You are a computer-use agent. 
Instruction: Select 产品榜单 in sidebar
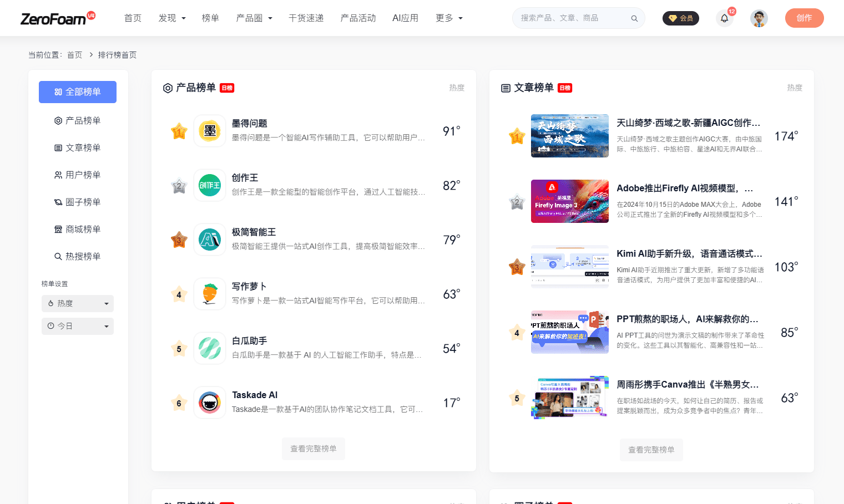78,120
